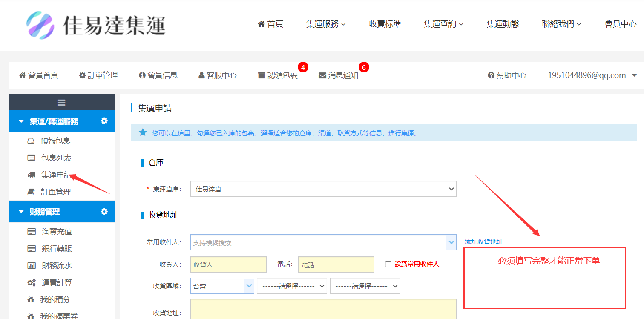644x319 pixels.
Task: Click the house icon beside 會員首頁
Action: pos(23,75)
